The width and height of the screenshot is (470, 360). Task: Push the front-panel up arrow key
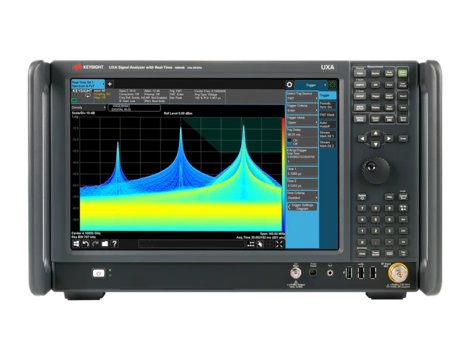tap(376, 133)
